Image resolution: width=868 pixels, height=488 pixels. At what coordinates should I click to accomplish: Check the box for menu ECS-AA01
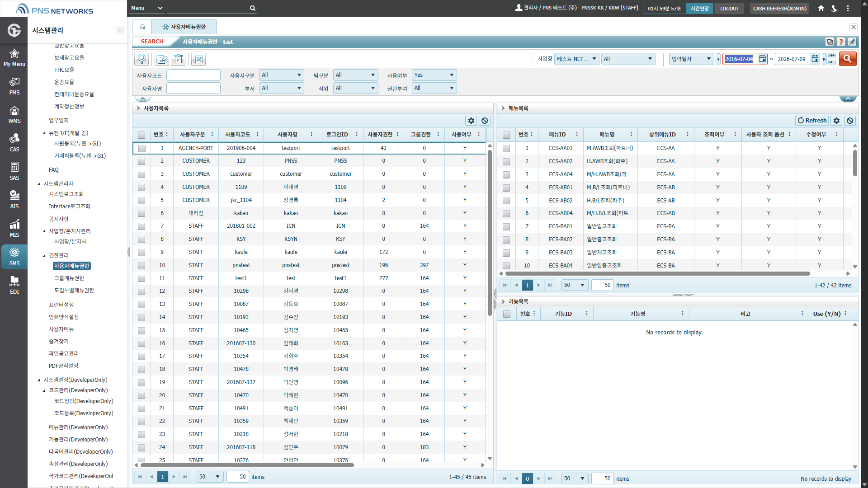point(506,148)
